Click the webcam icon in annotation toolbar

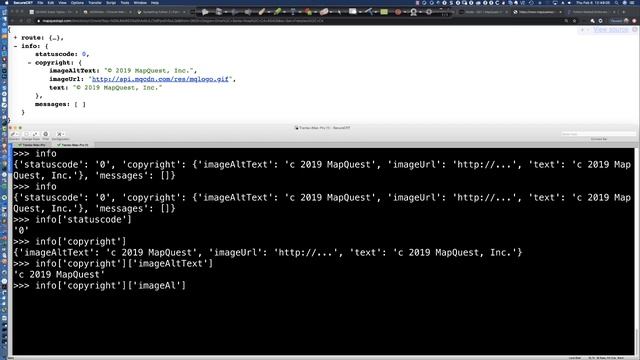(x=413, y=12)
